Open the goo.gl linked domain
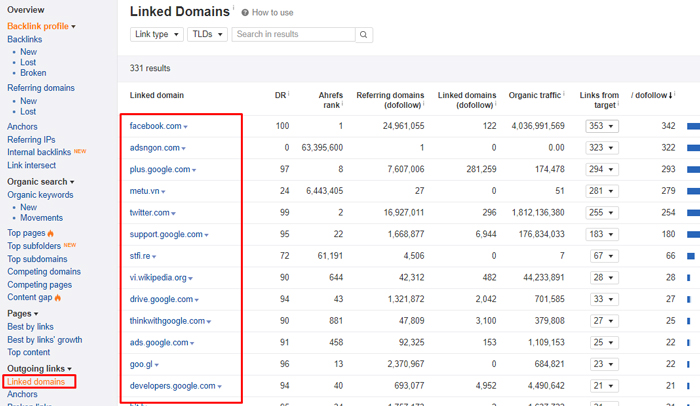 point(141,364)
